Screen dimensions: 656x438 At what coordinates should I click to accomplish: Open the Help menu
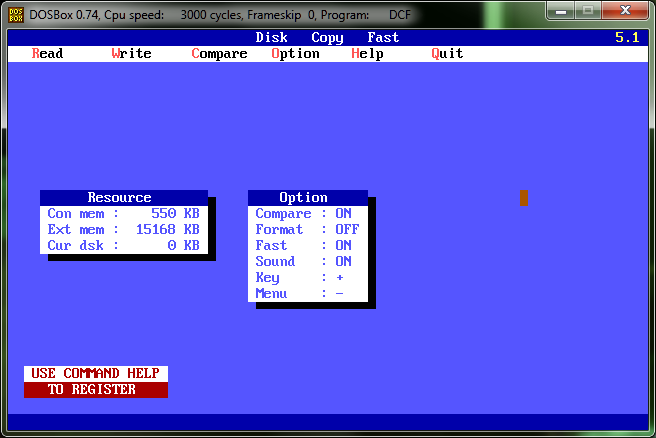367,54
